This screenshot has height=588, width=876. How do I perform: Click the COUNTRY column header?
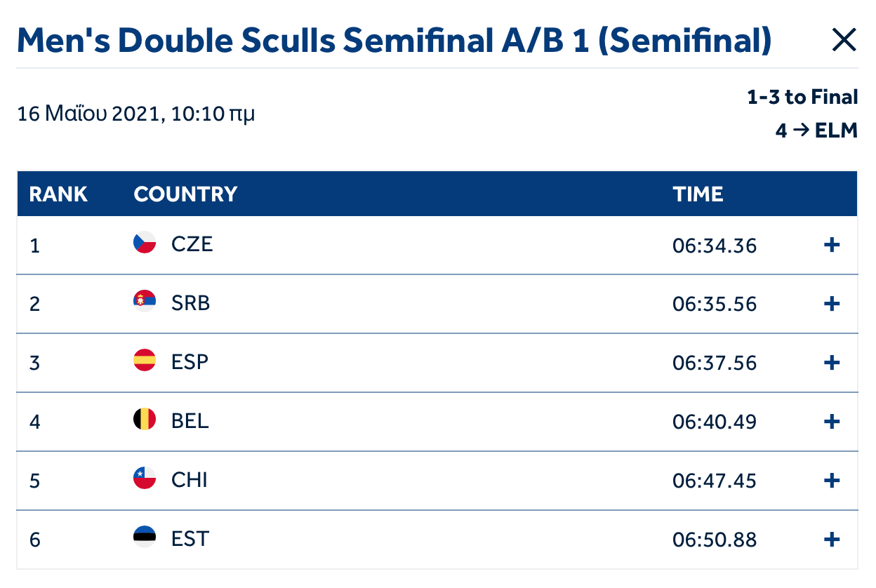185,194
